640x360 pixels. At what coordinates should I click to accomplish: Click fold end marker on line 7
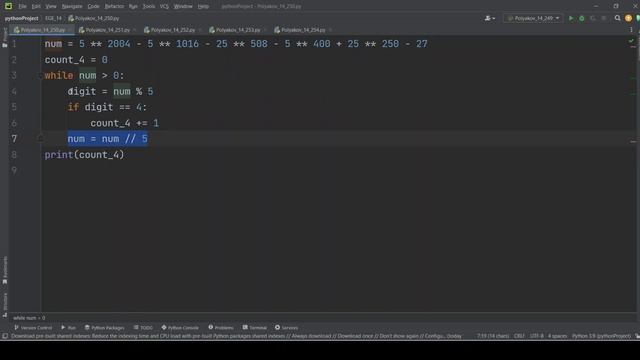point(40,139)
